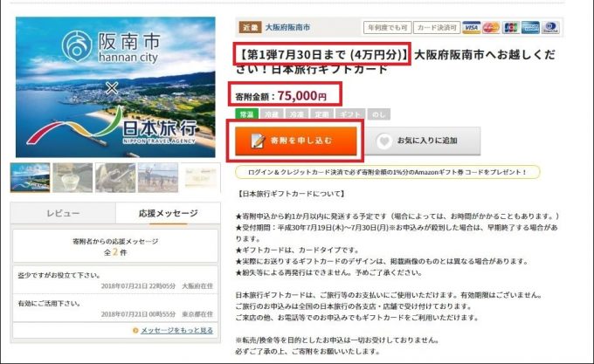Click the timestamp 2018年07月21日 00時55分
Image resolution: width=594 pixels, height=364 pixels.
[x=139, y=314]
